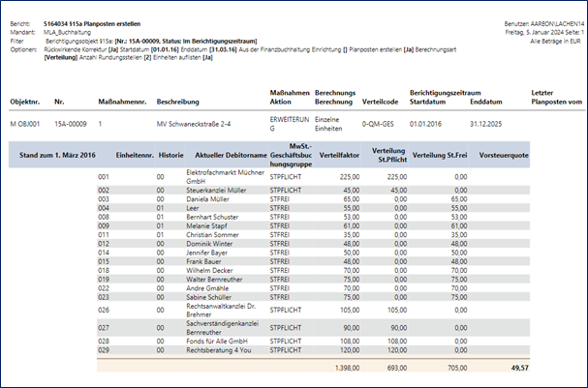Click description 'MV Schwaneckstraße 2-4'
588x388 pixels.
201,124
